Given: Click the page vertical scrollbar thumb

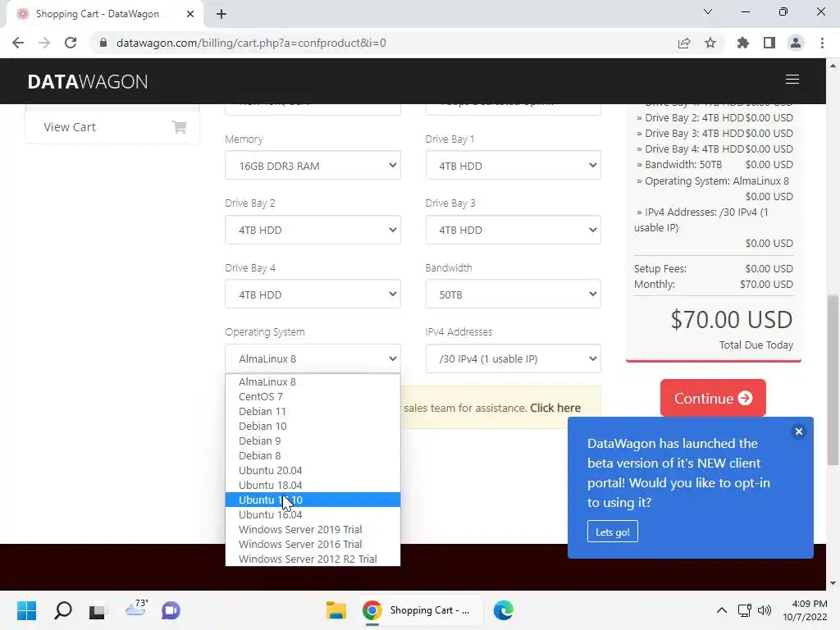Looking at the screenshot, I should click(x=833, y=379).
